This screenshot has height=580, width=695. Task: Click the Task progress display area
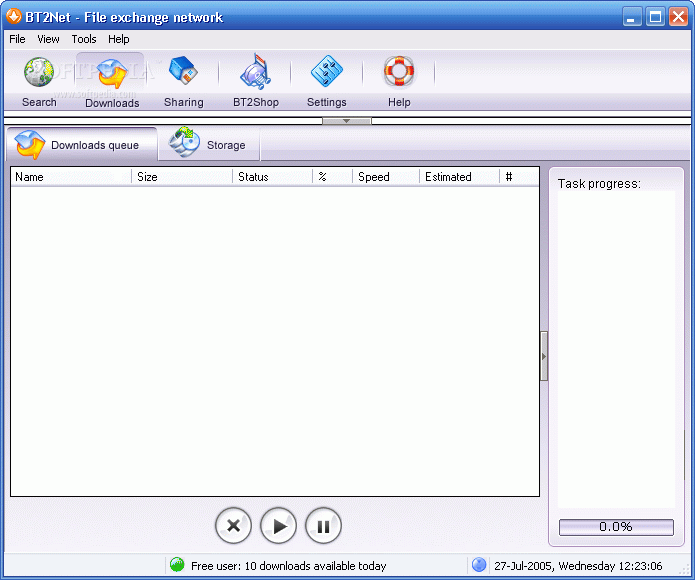point(616,349)
